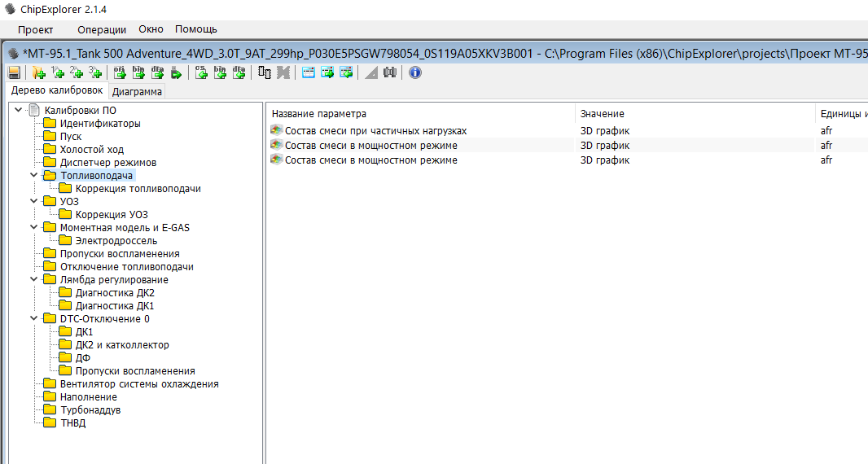Click the Значение column header
The height and width of the screenshot is (464, 868).
coord(603,114)
